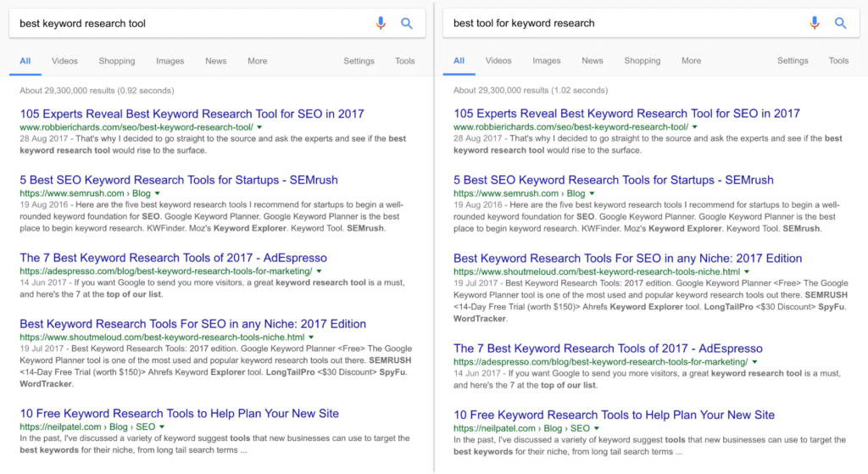
Task: Open the More menu in left search panel
Action: (x=258, y=61)
